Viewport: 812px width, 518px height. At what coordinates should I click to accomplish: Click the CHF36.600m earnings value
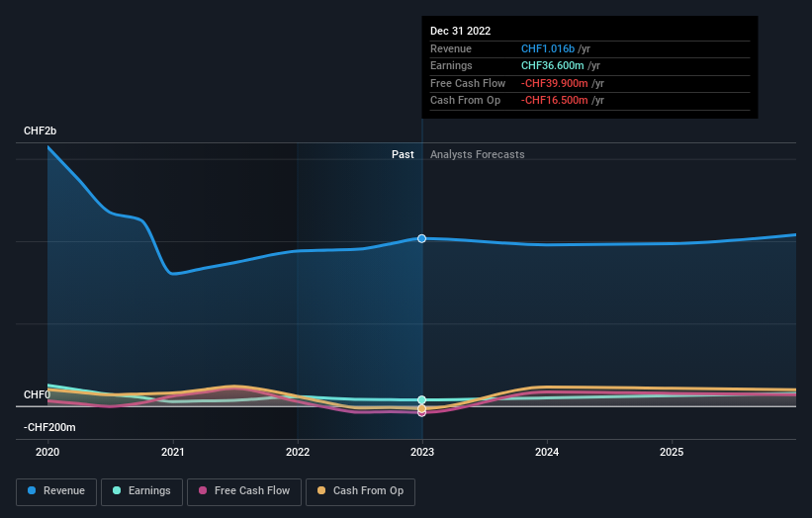pyautogui.click(x=553, y=65)
